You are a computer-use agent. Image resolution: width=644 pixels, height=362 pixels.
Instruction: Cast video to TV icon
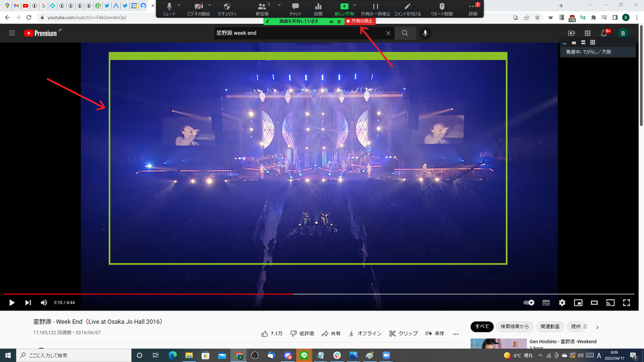pyautogui.click(x=610, y=302)
